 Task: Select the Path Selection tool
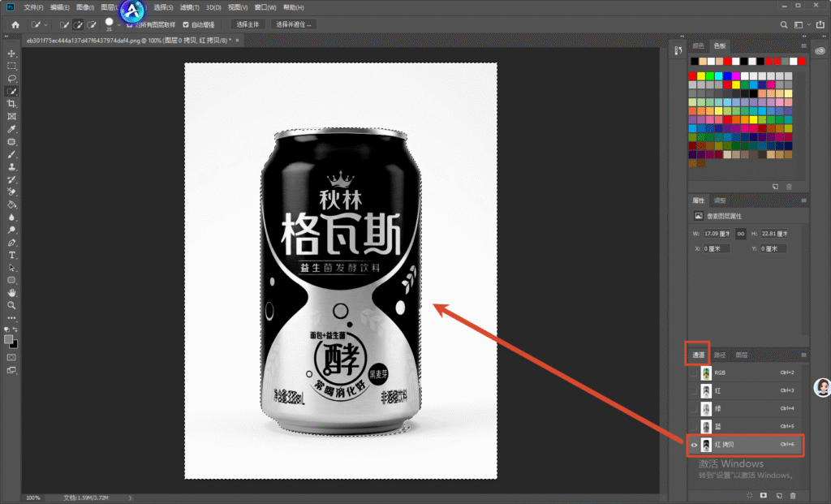tap(11, 268)
